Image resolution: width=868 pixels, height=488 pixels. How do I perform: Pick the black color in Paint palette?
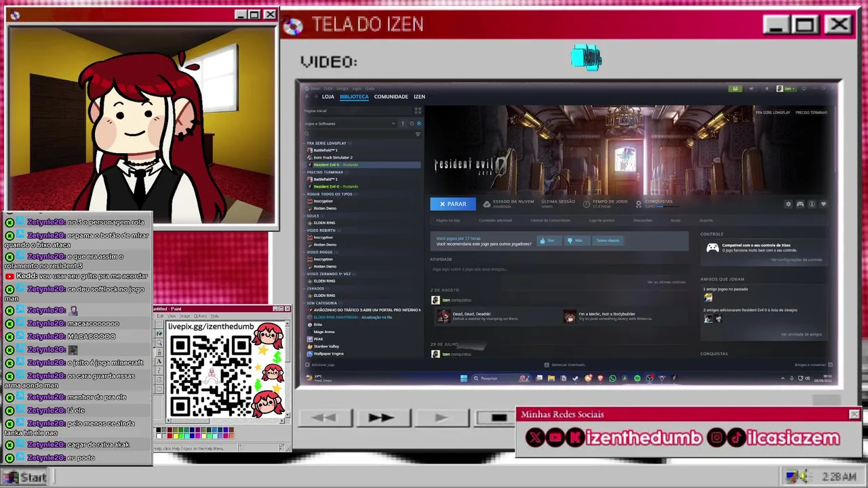click(159, 430)
